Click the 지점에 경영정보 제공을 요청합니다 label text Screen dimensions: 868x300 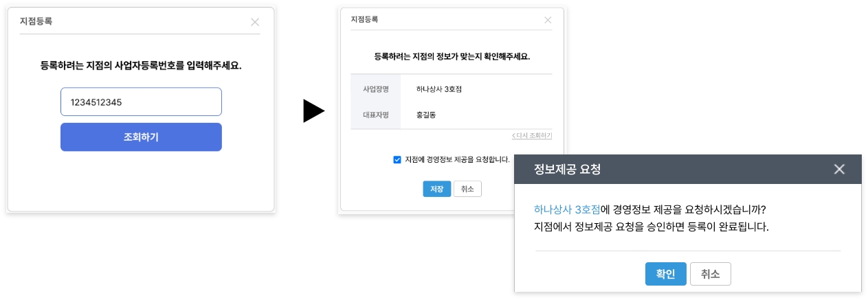coord(457,160)
